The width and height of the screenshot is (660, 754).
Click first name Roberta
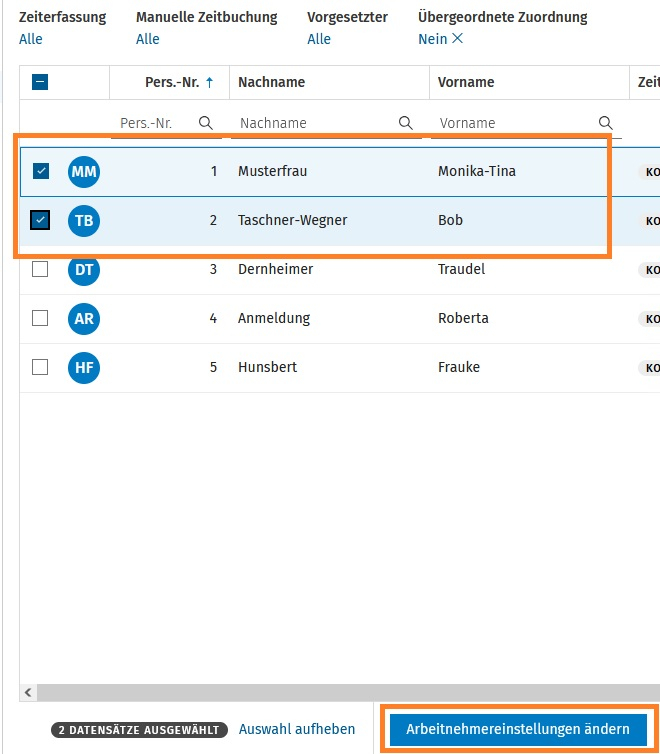pos(463,318)
